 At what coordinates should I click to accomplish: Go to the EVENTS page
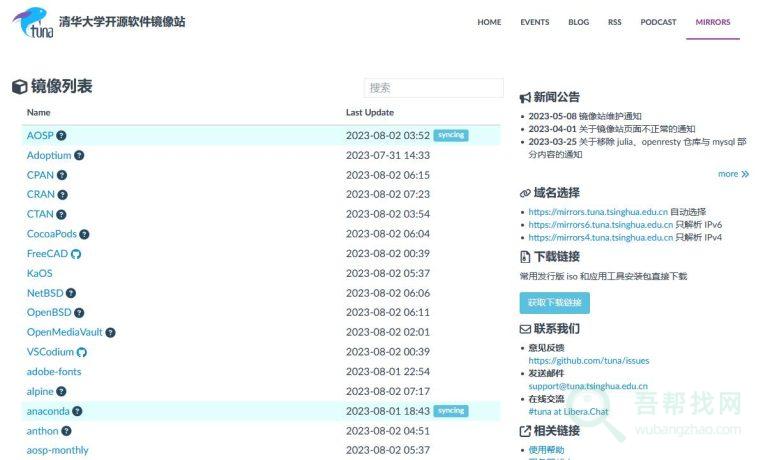pos(534,22)
